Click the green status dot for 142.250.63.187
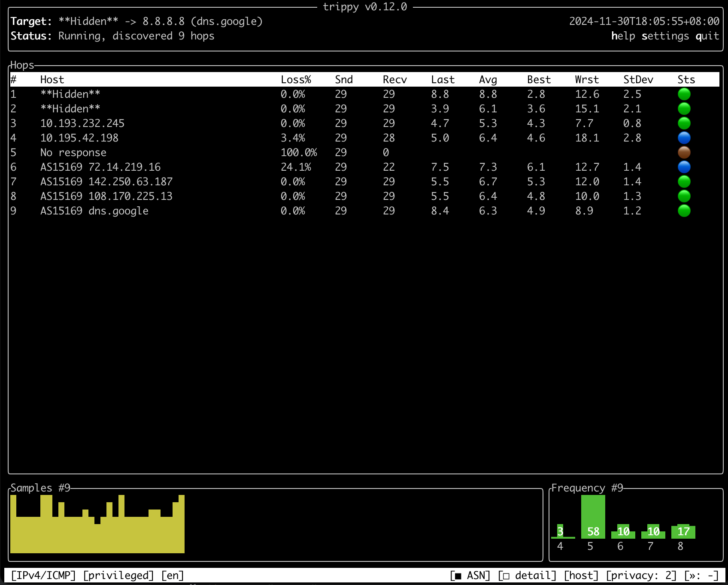The image size is (728, 585). pyautogui.click(x=684, y=181)
